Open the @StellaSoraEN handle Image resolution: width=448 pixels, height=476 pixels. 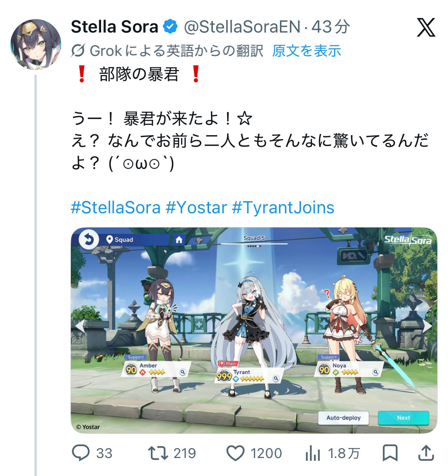point(242,27)
